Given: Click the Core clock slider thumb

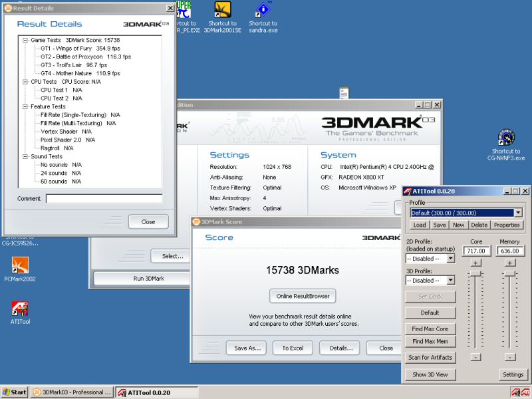Looking at the screenshot, I should click(x=475, y=274).
